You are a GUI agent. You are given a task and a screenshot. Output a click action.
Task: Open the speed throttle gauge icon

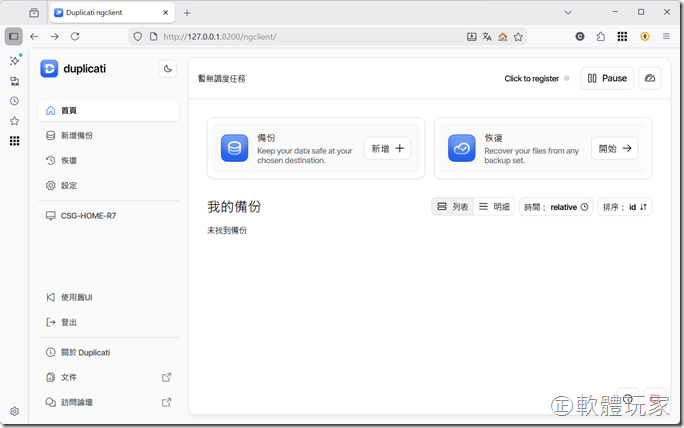650,78
